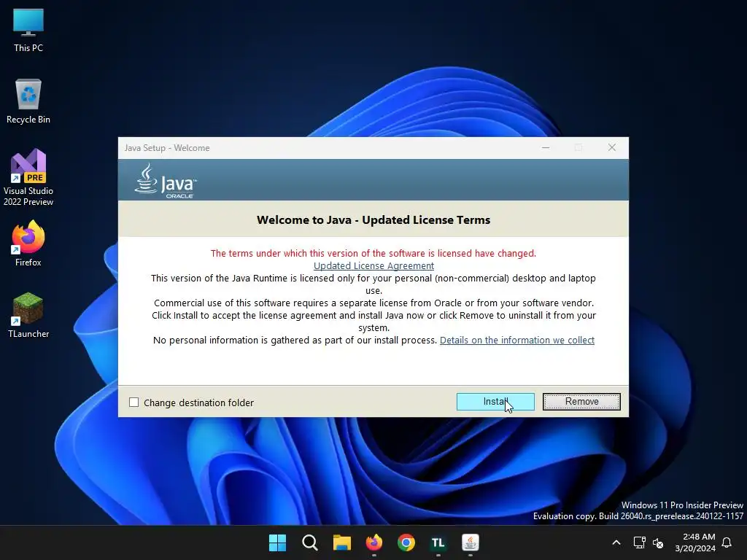Select the TLauncher desktop shortcut
The height and width of the screenshot is (560, 747).
28,315
